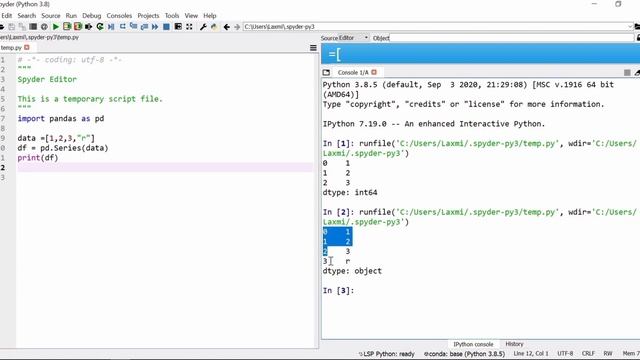Screen dimensions: 640x360
Task: Click the @ symbol finder icon
Action: [44, 27]
